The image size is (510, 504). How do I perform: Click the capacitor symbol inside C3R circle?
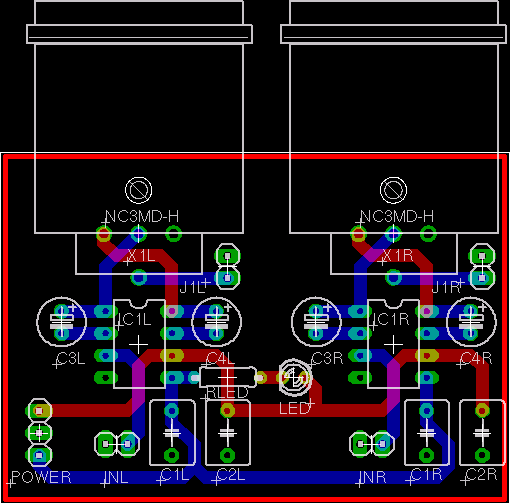click(x=316, y=322)
